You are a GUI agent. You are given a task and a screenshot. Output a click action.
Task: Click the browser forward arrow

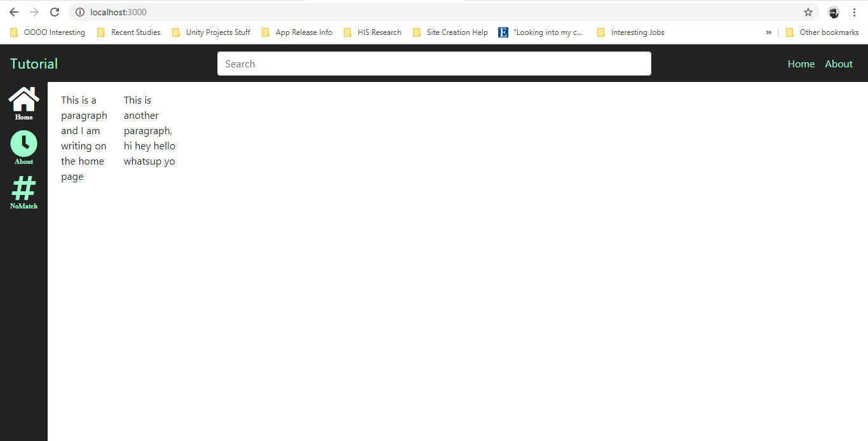tap(34, 12)
